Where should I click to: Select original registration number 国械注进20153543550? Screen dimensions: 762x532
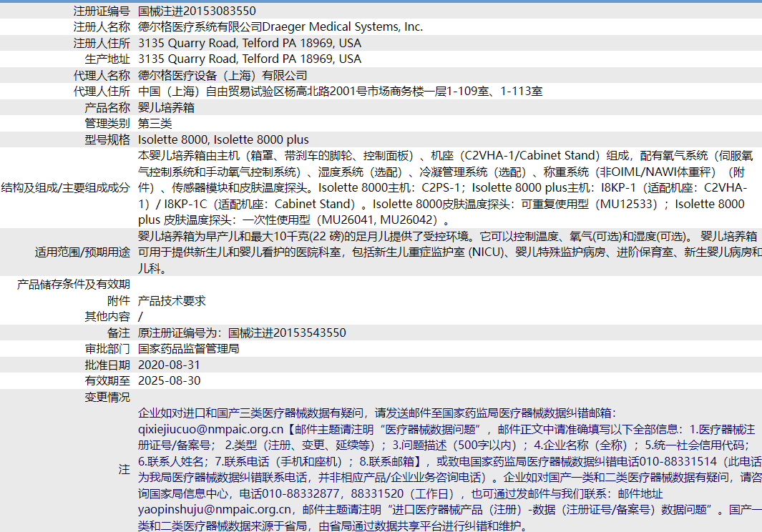pos(287,332)
